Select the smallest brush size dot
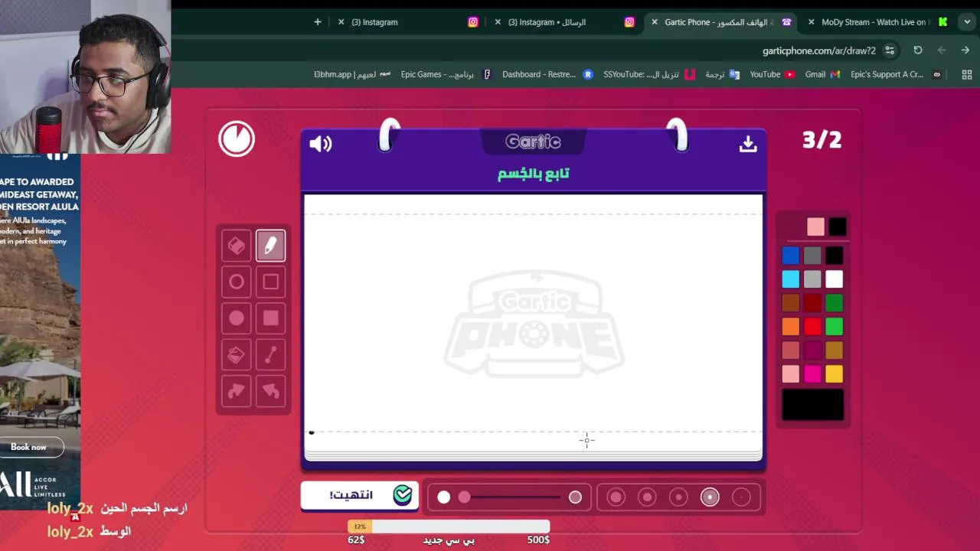This screenshot has width=980, height=551. (741, 497)
